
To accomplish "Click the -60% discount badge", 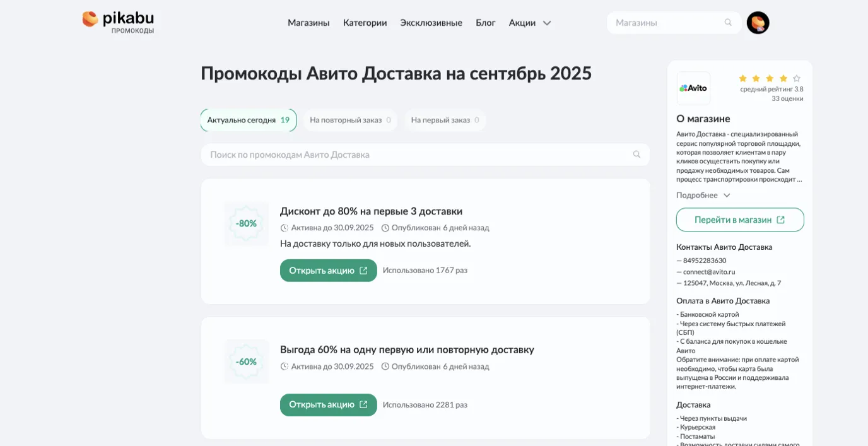I will (x=246, y=362).
